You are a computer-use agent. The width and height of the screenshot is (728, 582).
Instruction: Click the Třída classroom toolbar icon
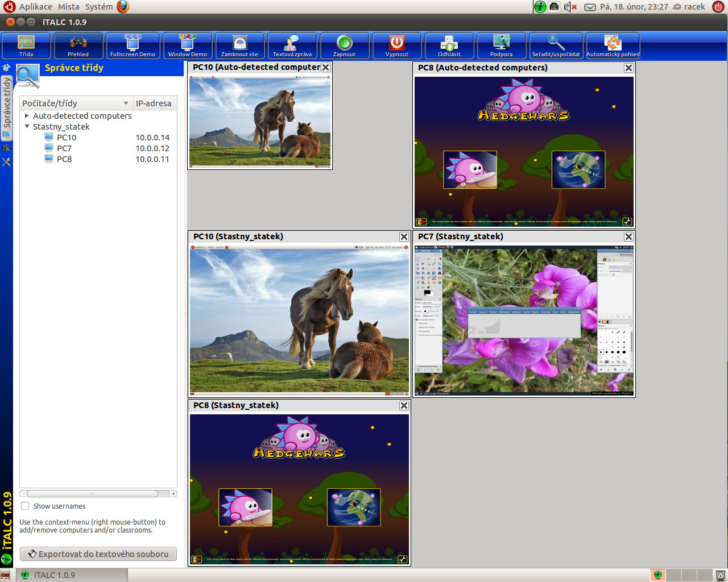(26, 45)
